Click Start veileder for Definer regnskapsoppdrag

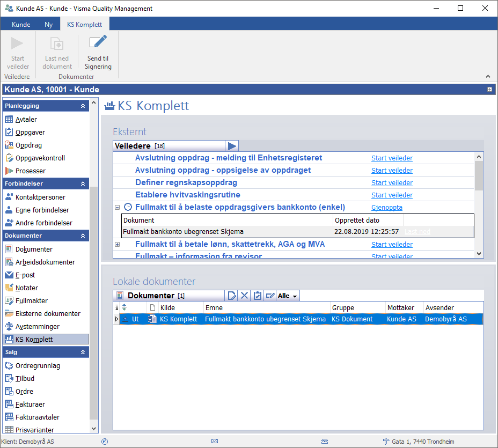click(392, 183)
